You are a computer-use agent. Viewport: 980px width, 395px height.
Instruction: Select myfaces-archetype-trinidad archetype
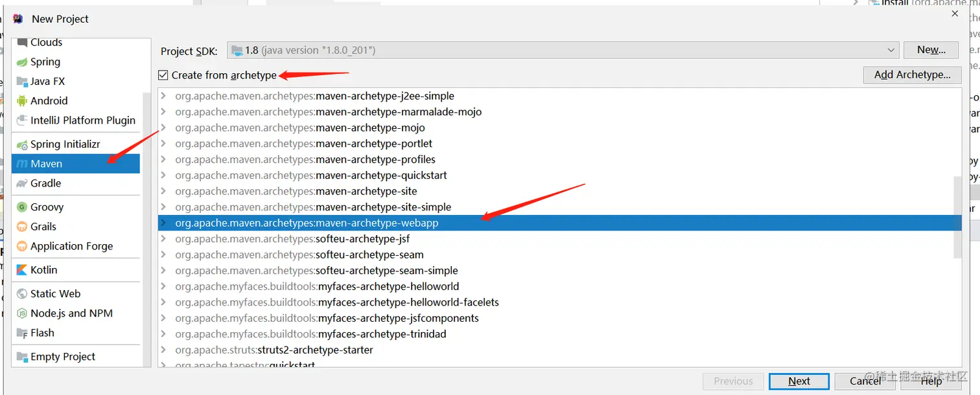tap(560, 334)
